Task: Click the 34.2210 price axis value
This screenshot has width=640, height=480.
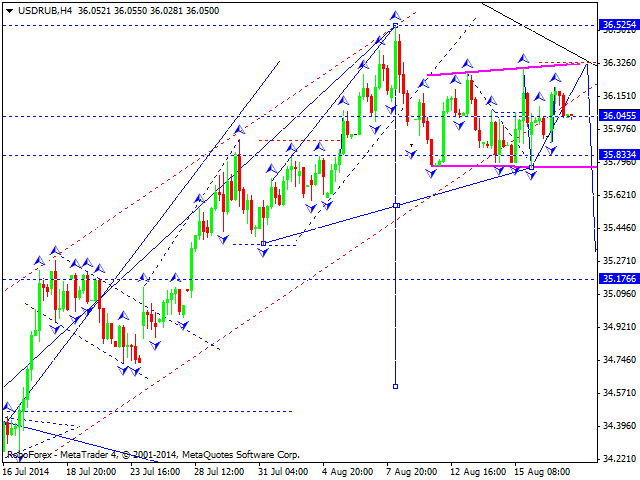Action: pyautogui.click(x=619, y=459)
